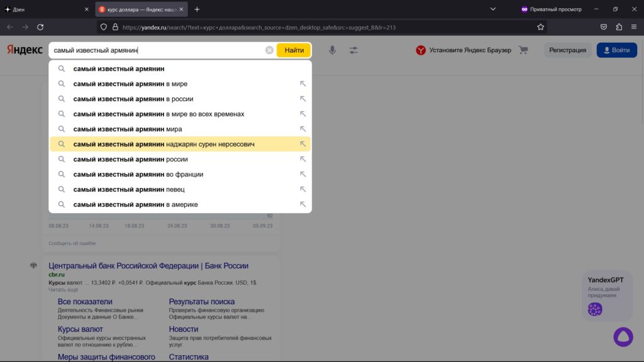Clear the search field with the X icon

click(x=269, y=50)
